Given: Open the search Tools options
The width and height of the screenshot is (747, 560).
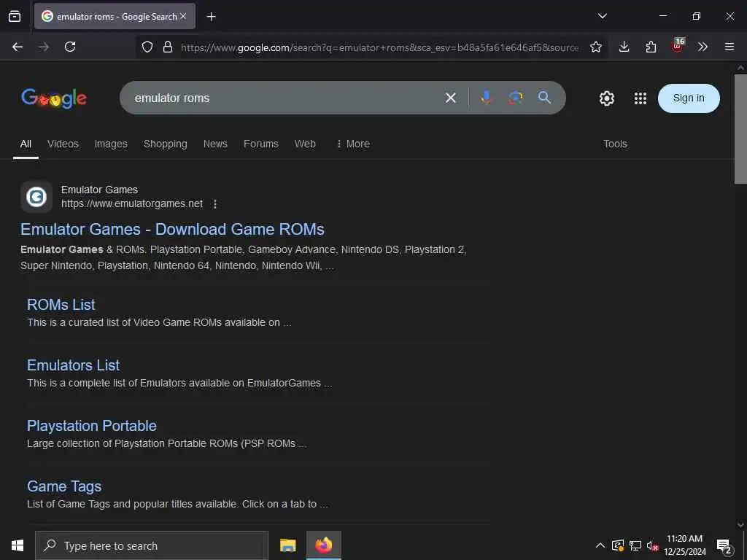Looking at the screenshot, I should pos(615,144).
